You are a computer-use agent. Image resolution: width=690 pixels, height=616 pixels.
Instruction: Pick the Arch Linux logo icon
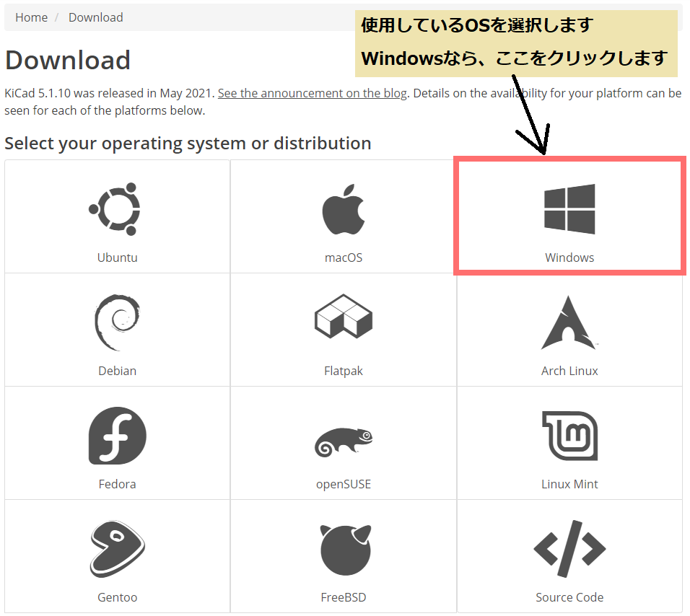[x=569, y=322]
